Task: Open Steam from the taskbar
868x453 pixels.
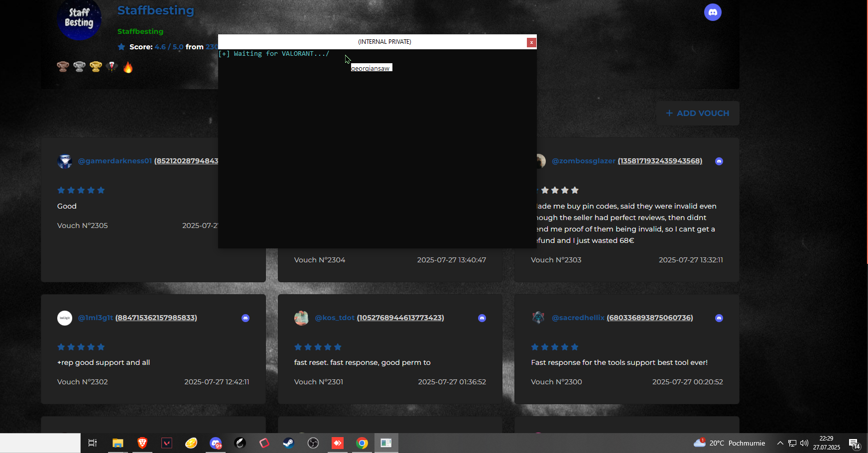Action: point(288,443)
